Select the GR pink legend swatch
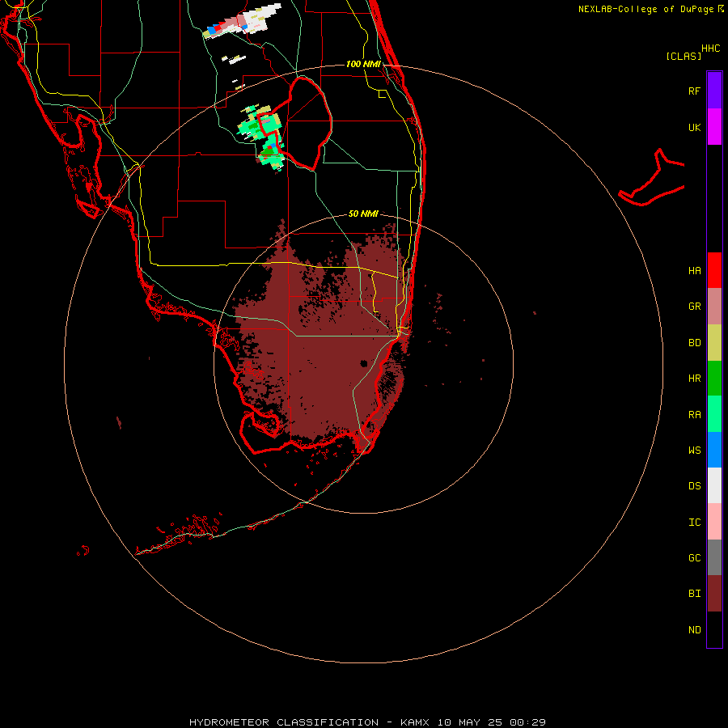This screenshot has height=728, width=728. 714,307
